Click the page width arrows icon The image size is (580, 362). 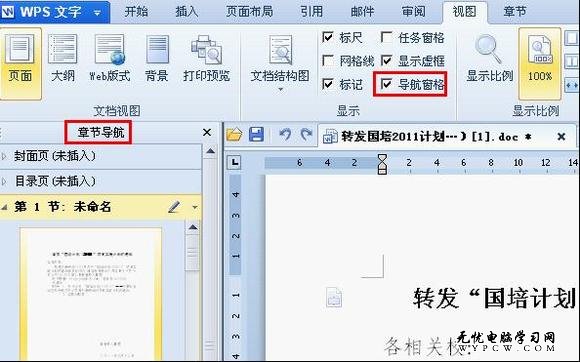pos(572,85)
